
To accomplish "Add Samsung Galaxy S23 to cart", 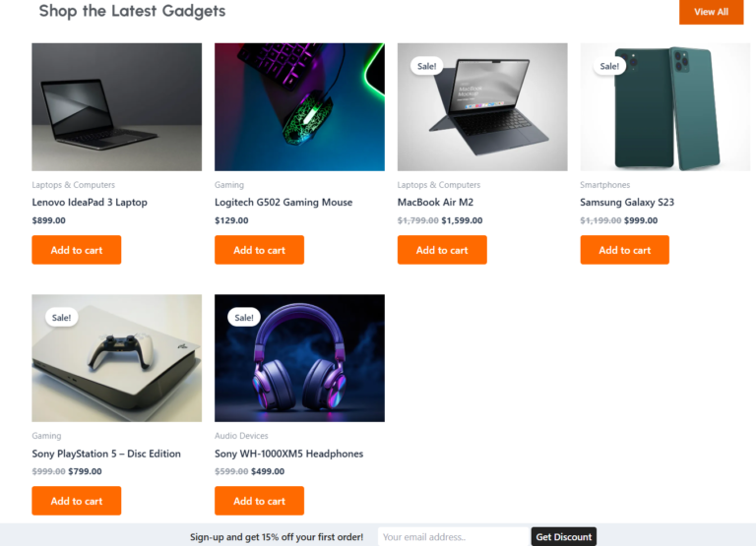I will [625, 250].
